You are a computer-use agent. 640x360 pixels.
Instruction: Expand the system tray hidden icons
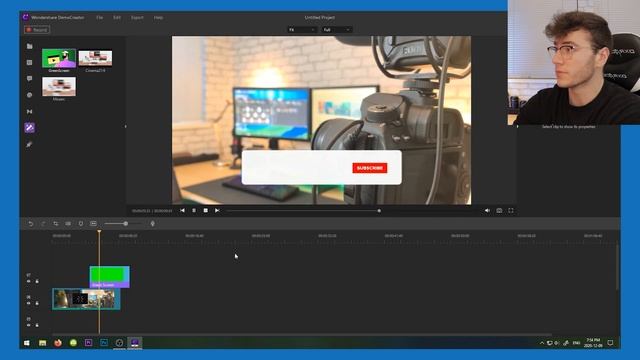[x=542, y=343]
